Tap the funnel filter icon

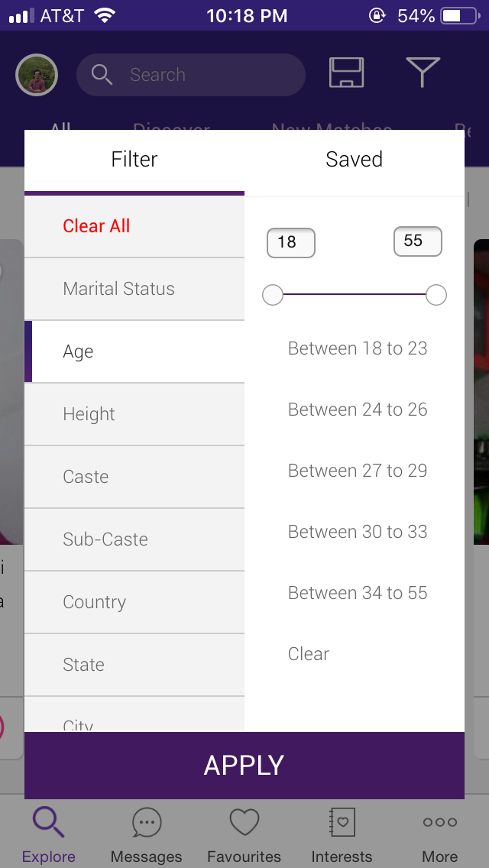(x=423, y=73)
